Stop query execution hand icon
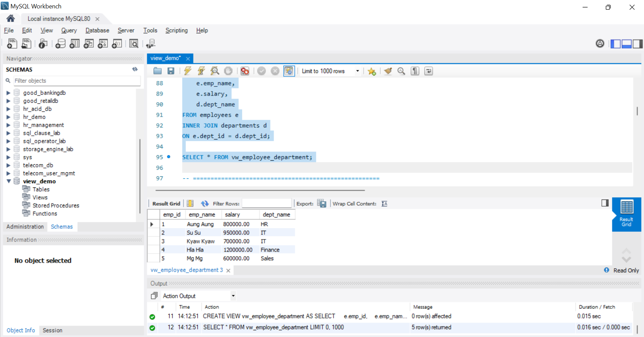644x337 pixels. tap(228, 71)
